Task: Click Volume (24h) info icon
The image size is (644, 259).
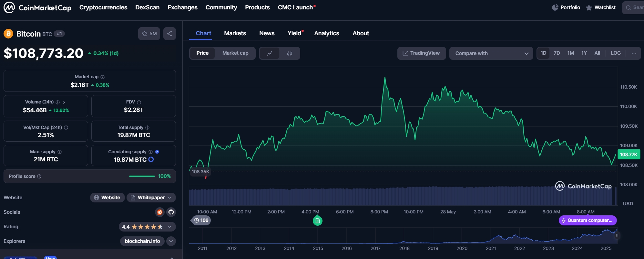Action: click(58, 102)
